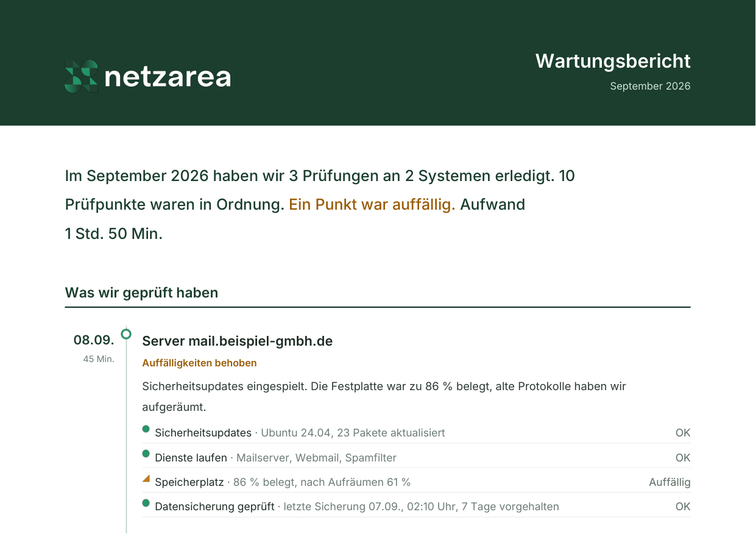Click the netzarea wordmark
Image resolution: width=756 pixels, height=534 pixels.
(x=168, y=77)
